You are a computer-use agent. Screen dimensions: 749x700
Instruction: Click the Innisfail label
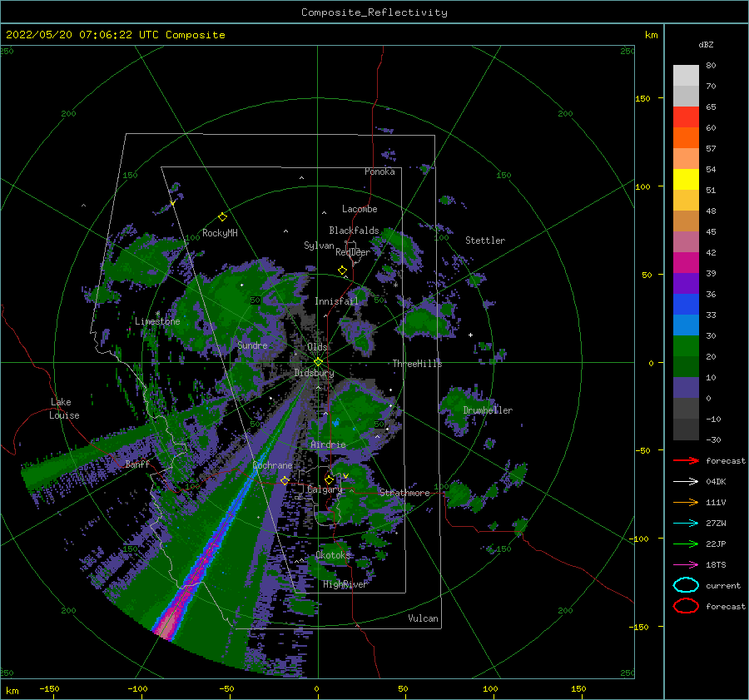[336, 301]
